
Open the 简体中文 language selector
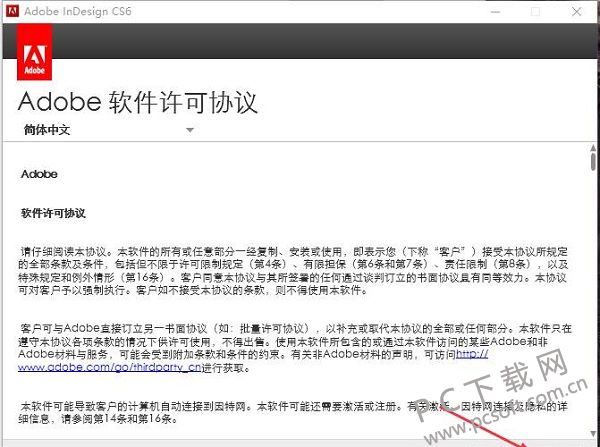(x=109, y=130)
